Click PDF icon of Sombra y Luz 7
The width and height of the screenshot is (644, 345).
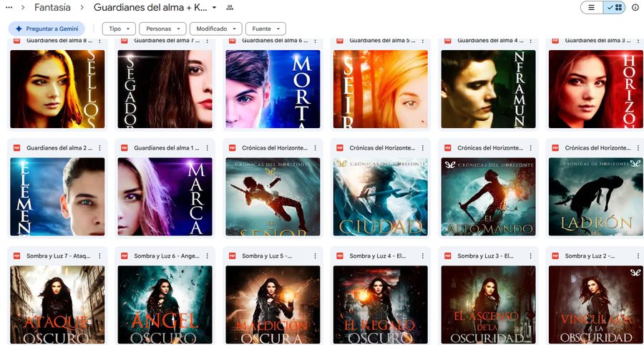(x=17, y=256)
